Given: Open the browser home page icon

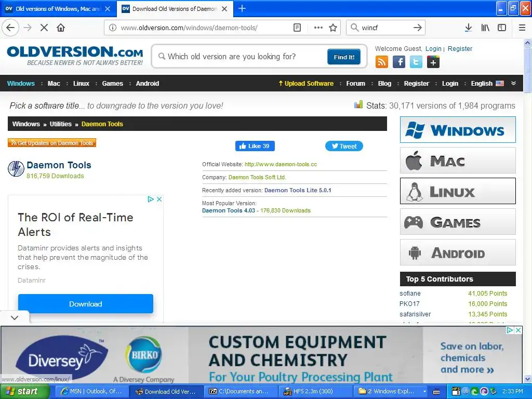Looking at the screenshot, I should coord(61,28).
